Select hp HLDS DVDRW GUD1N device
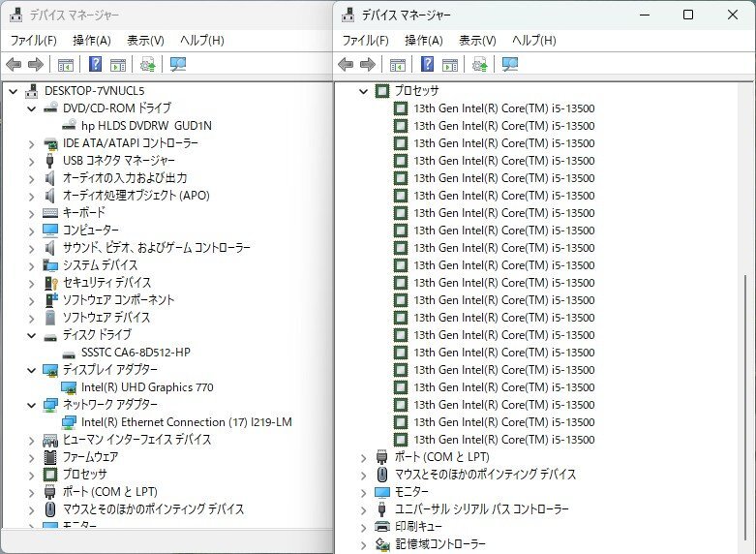 click(146, 126)
